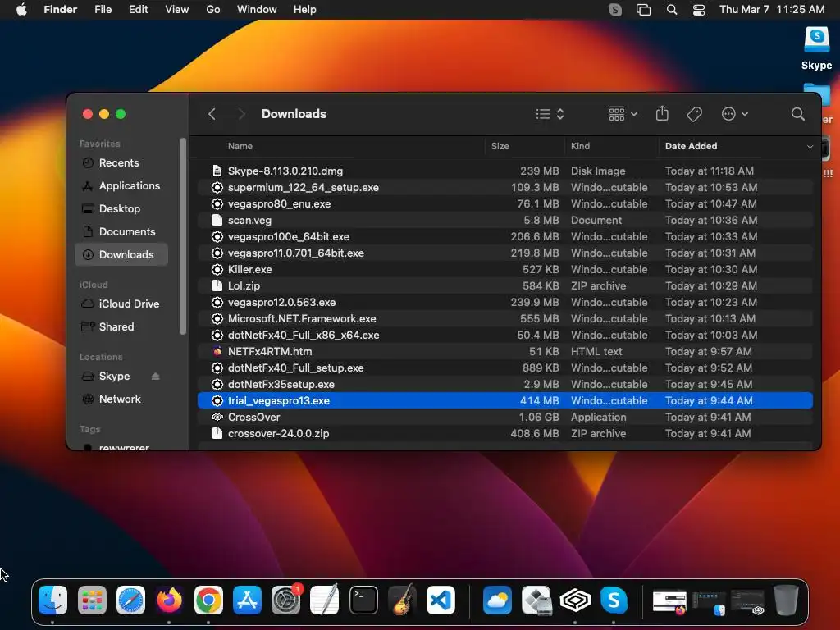Open the Go menu
Image resolution: width=840 pixels, height=630 pixels.
coord(212,10)
